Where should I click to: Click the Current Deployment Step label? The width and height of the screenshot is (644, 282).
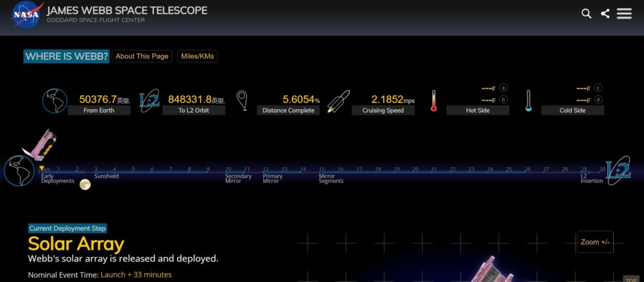click(x=68, y=229)
